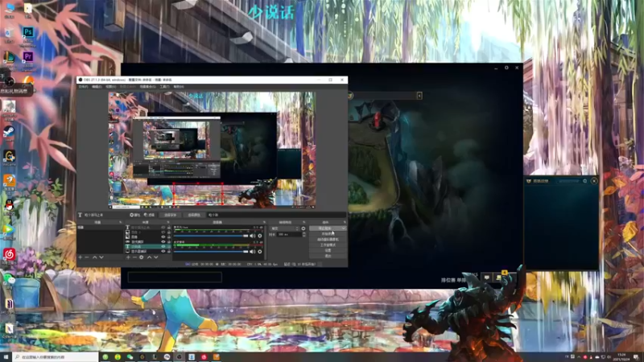
Task: Adjust the transition duration stepper arrows
Action: (x=304, y=234)
